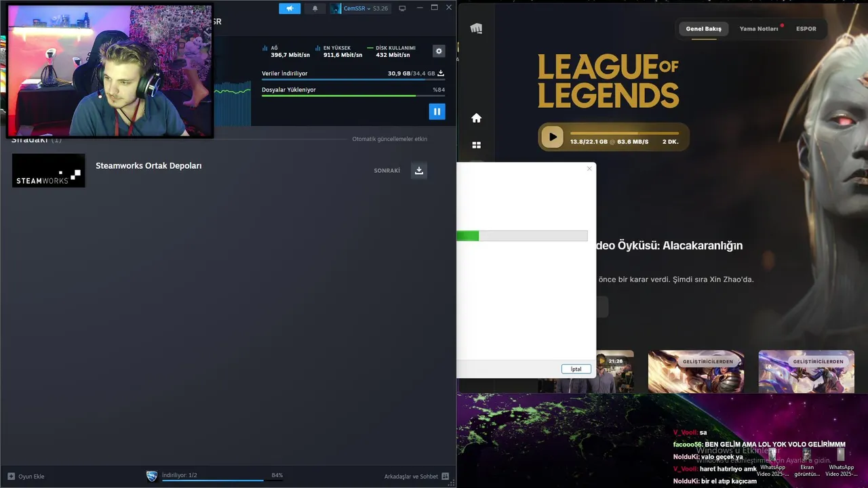This screenshot has width=868, height=488.
Task: Switch to the Genel Bakış tab
Action: pos(703,29)
